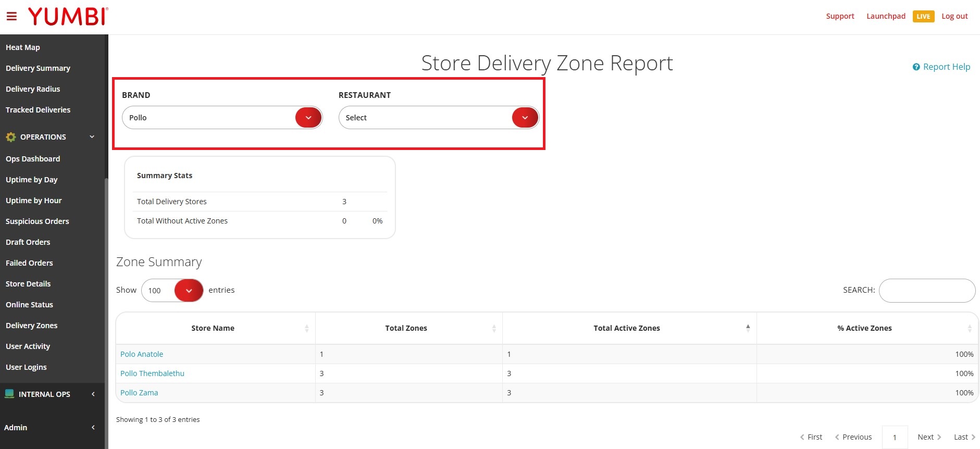
Task: Sort by % Active Zones column
Action: tap(867, 328)
